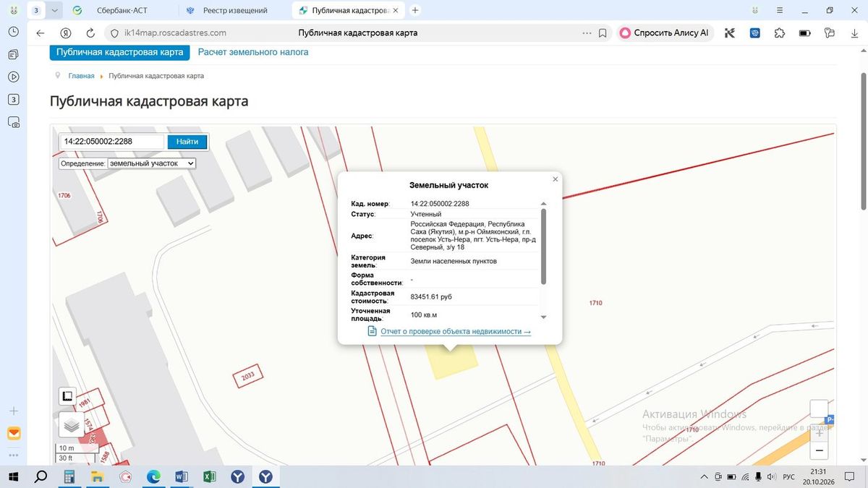Viewport: 868px width, 488px height.
Task: Click the Земли населенных пунктов value
Action: 454,261
